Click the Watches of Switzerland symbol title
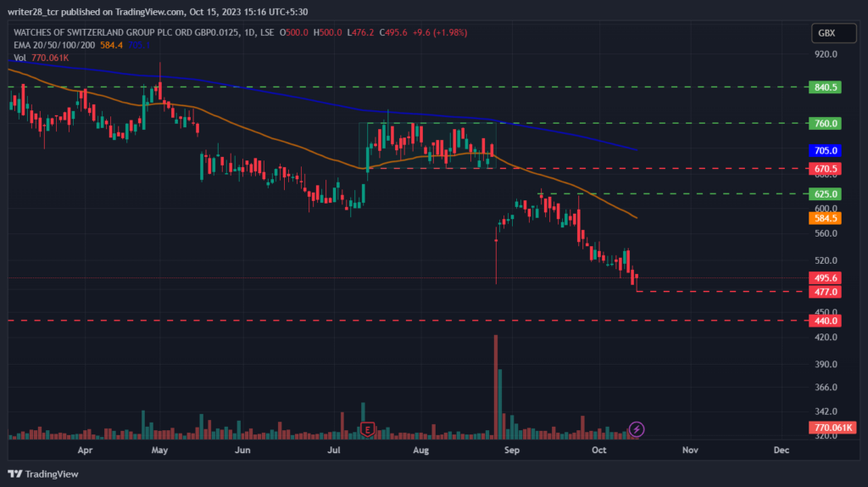 click(127, 33)
